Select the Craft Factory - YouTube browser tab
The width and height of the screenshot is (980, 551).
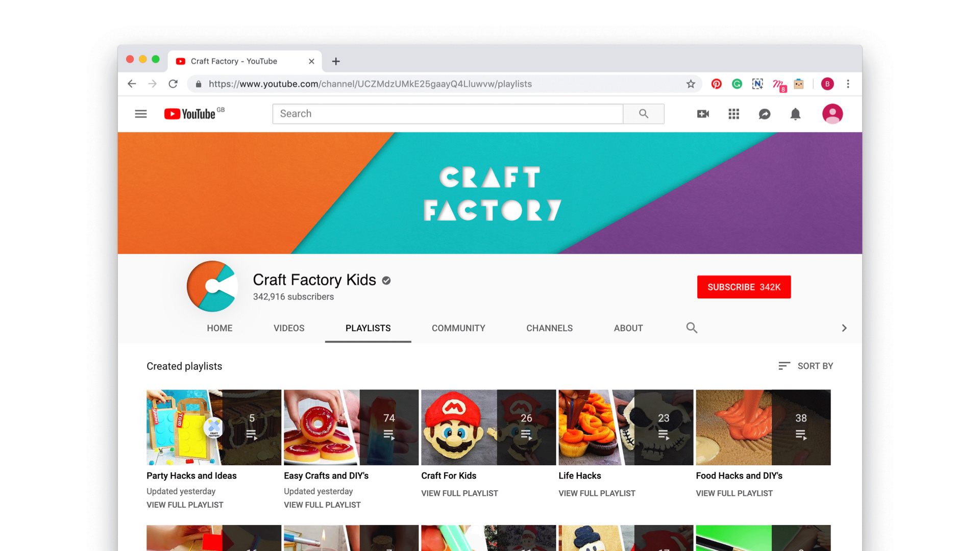point(245,61)
